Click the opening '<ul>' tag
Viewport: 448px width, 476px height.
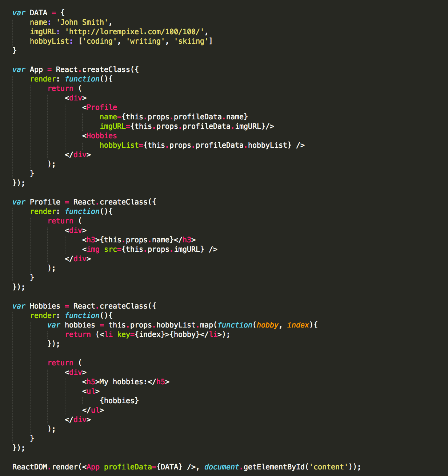point(91,391)
